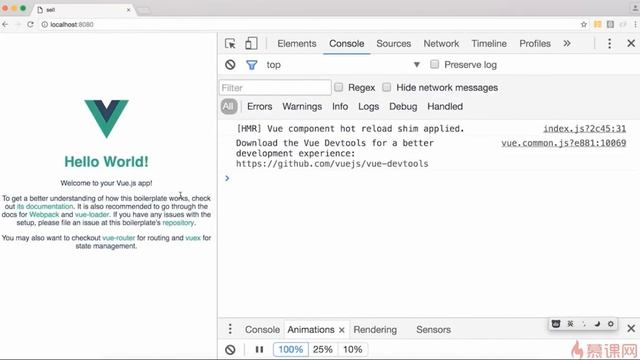Pause animations using the pause icon
The width and height of the screenshot is (640, 360).
pyautogui.click(x=259, y=349)
